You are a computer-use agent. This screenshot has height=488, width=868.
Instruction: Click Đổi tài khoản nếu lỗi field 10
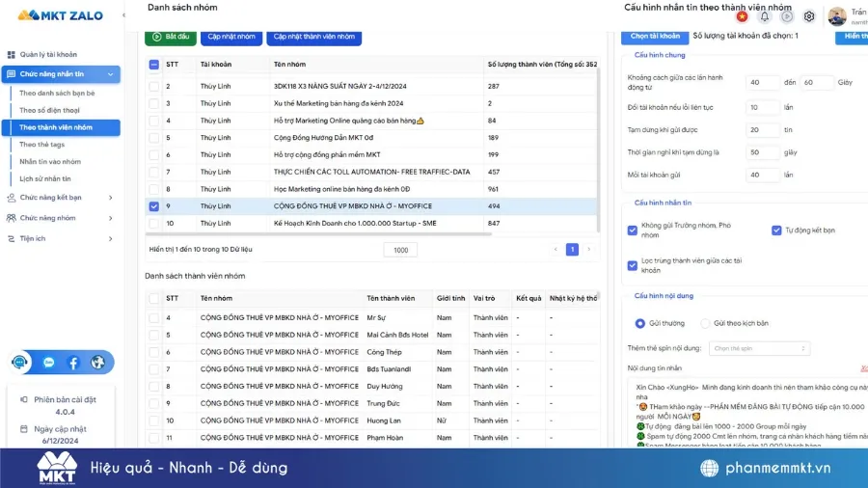(762, 107)
